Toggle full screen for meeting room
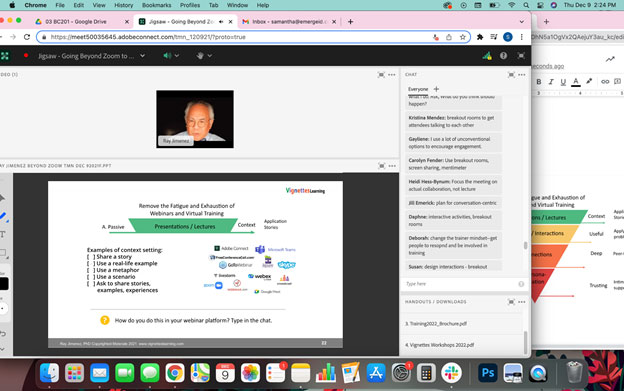Image resolution: width=624 pixels, height=391 pixels. coord(521,56)
